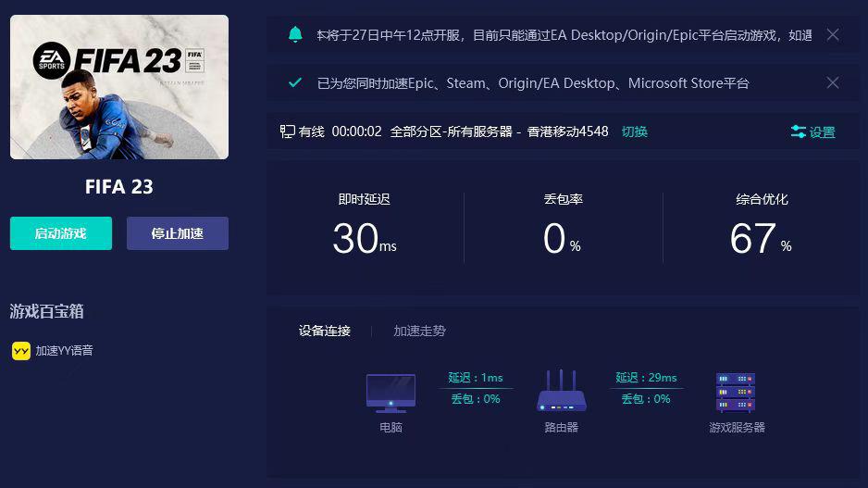Click the 30ms 即时延迟 value

365,239
